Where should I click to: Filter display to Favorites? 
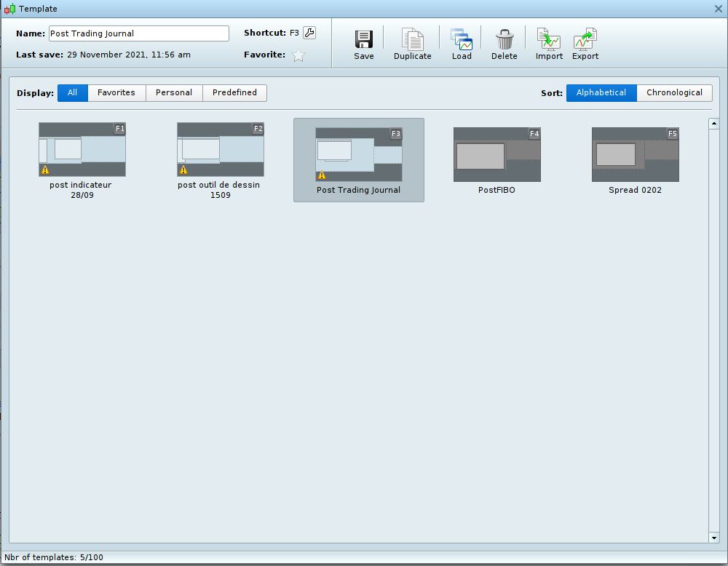(116, 93)
